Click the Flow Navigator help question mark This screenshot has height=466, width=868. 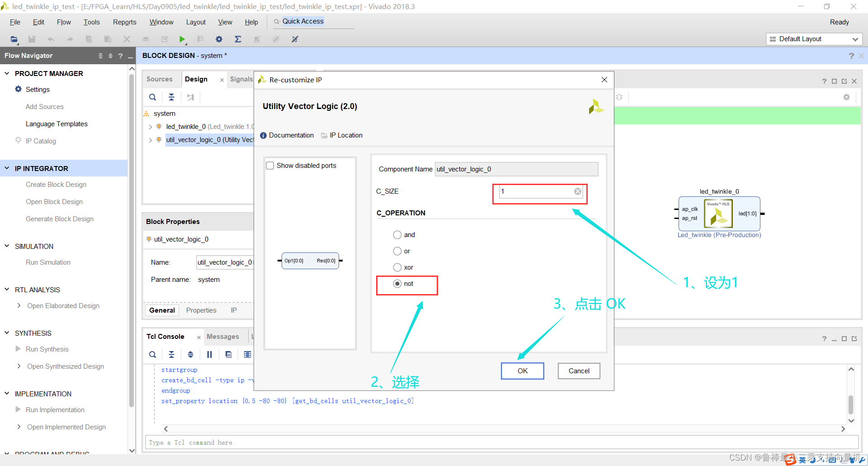click(120, 56)
